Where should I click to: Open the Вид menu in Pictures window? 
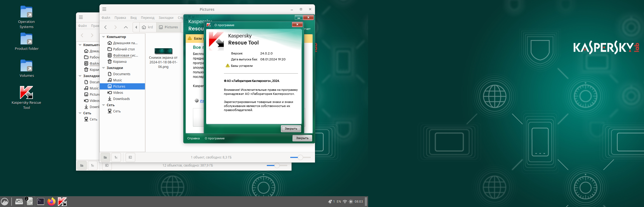coord(133,18)
